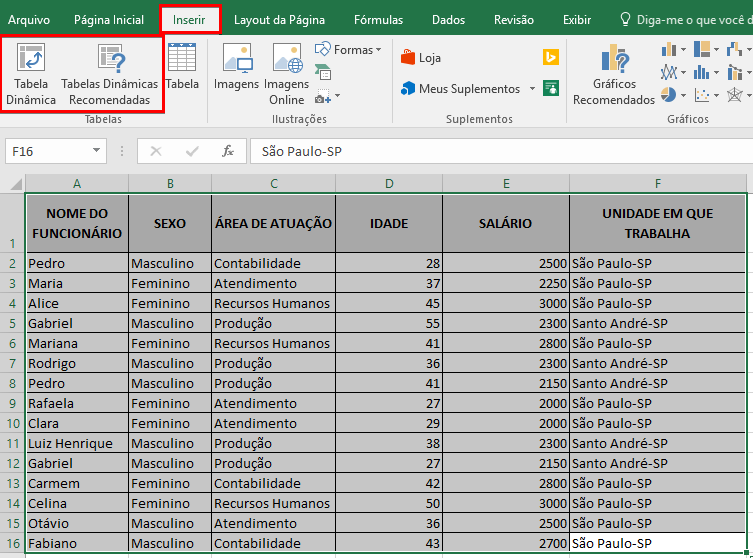This screenshot has width=753, height=558.
Task: Insert a combo chart
Action: pyautogui.click(x=734, y=72)
